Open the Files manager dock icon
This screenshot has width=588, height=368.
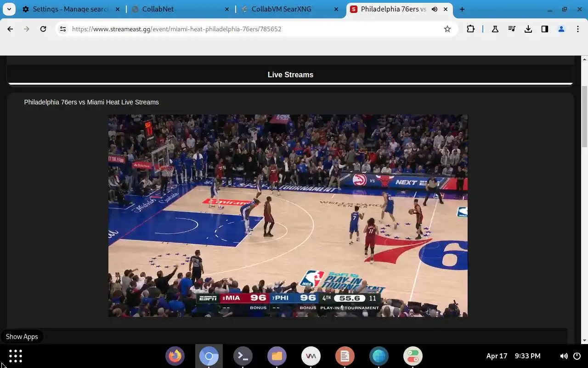[x=277, y=356]
